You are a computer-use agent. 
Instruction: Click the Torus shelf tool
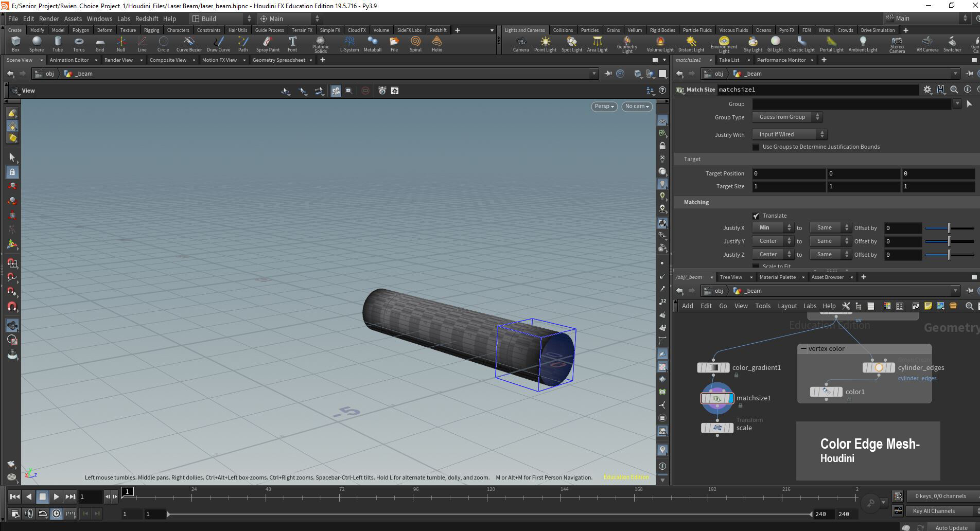78,43
